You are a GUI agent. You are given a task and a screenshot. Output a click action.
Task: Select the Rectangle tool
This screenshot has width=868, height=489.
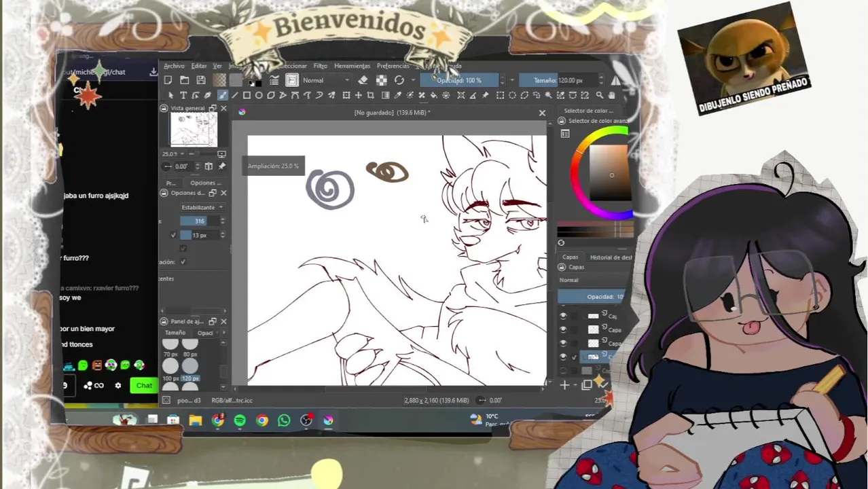[x=247, y=95]
